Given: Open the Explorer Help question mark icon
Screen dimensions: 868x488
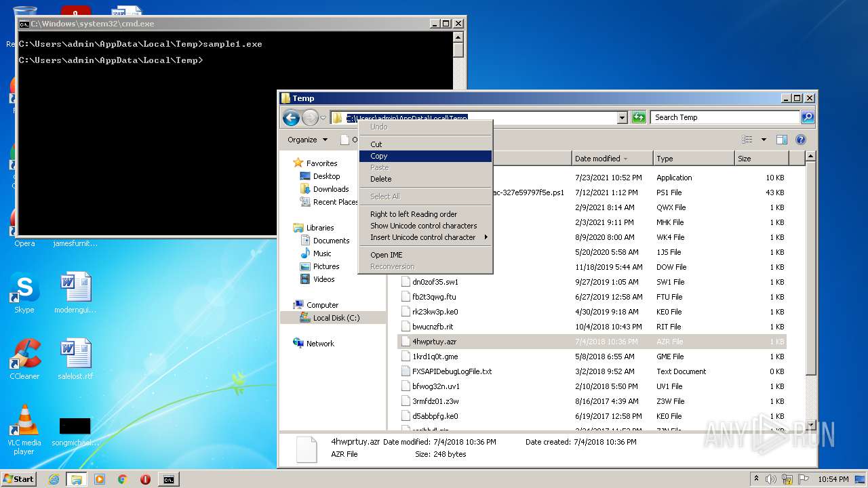Looking at the screenshot, I should [800, 140].
